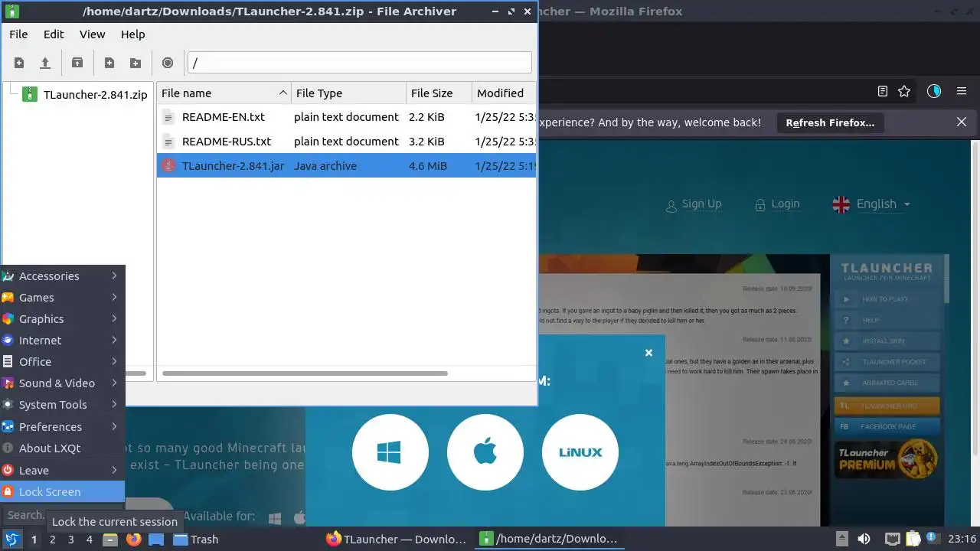Open the file manager quick-launch icon on panel

click(x=111, y=540)
